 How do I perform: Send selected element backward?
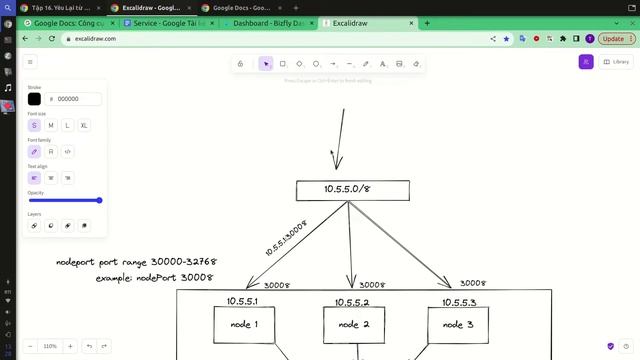pyautogui.click(x=51, y=226)
